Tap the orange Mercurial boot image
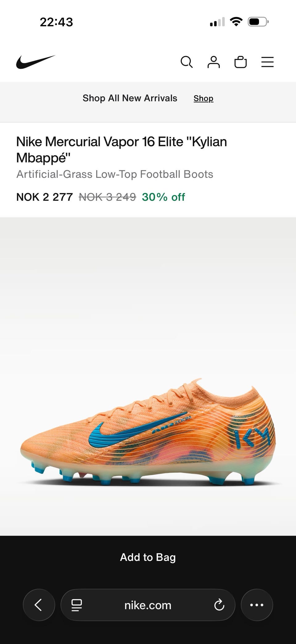This screenshot has height=644, width=296. coord(148,432)
